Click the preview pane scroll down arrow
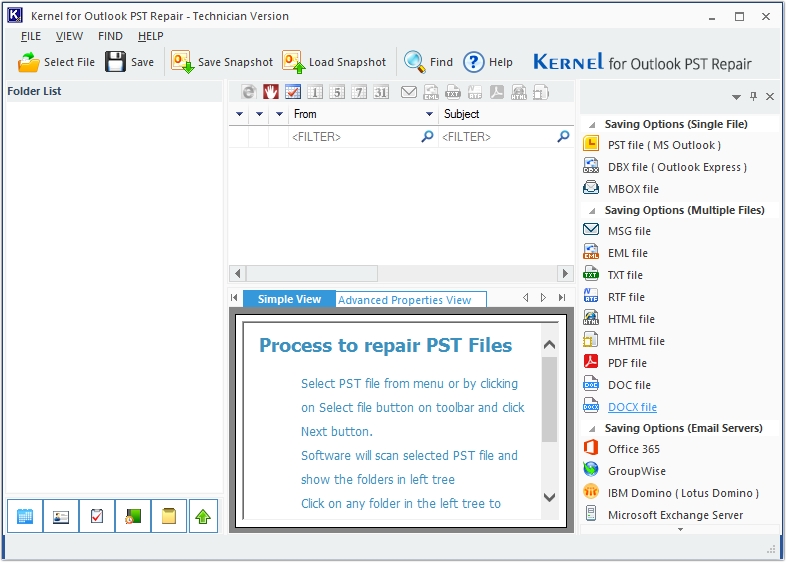Image resolution: width=787 pixels, height=563 pixels. coord(550,497)
